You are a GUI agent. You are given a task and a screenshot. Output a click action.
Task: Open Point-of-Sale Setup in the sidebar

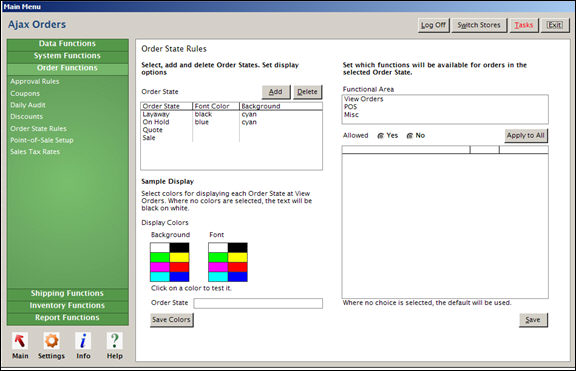tap(42, 140)
